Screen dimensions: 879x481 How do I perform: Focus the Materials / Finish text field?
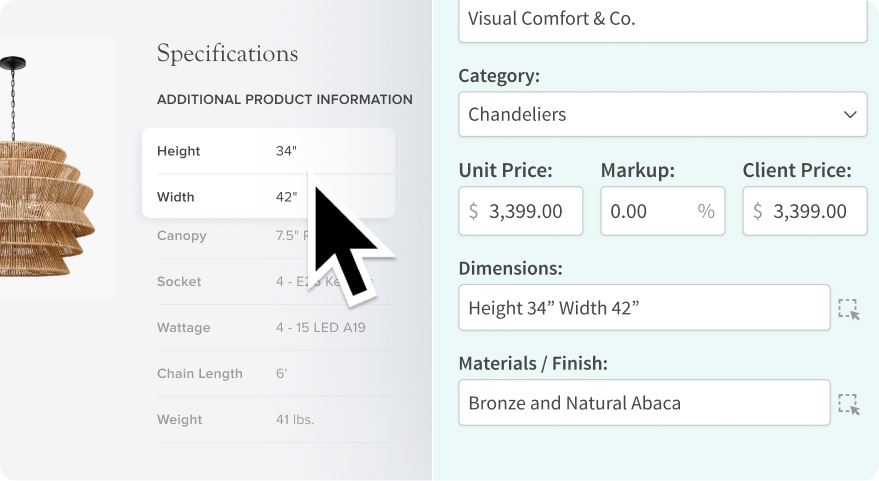[644, 403]
